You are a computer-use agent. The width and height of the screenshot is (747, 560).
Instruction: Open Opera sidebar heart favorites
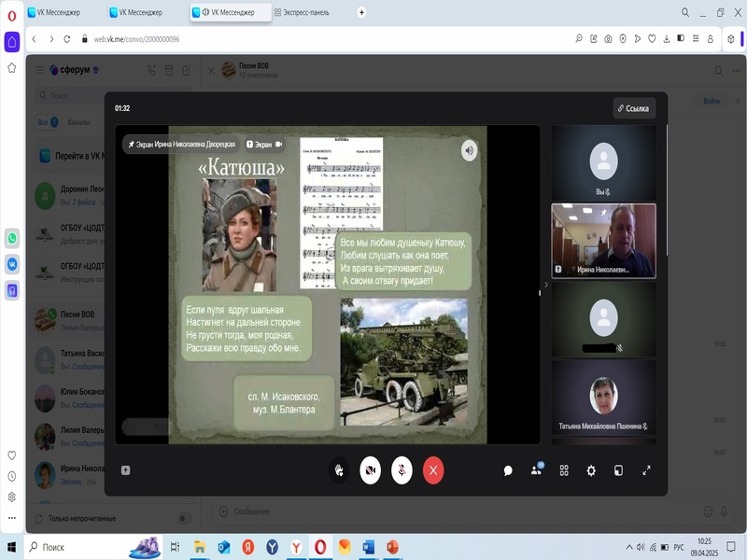(12, 455)
